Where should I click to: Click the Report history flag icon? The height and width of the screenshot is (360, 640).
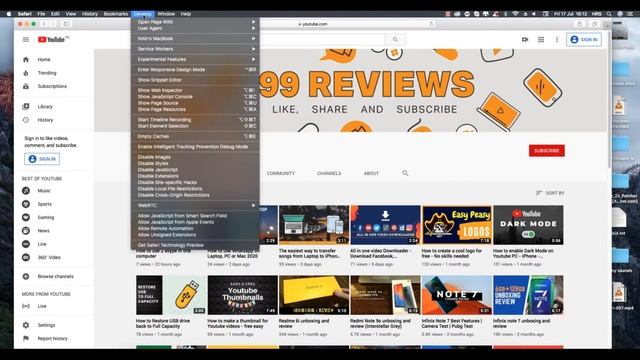click(x=26, y=338)
